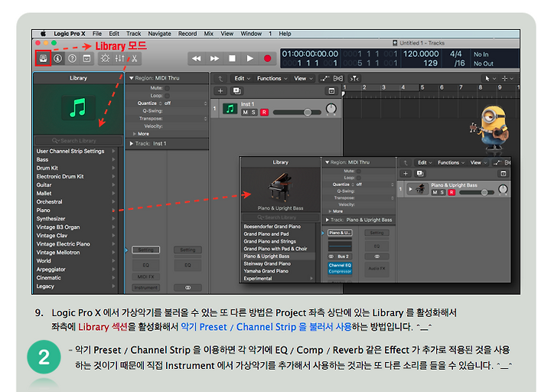Open the File menu
Image resolution: width=551 pixels, height=392 pixels.
(97, 34)
